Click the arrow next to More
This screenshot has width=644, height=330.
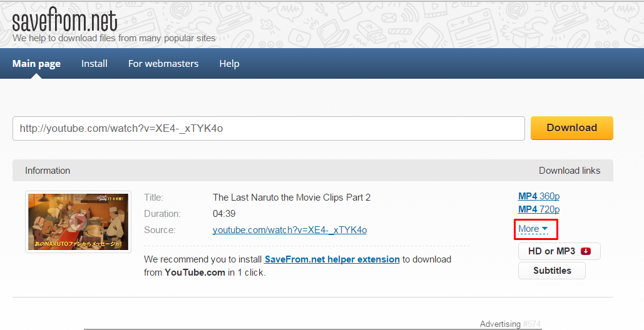544,228
